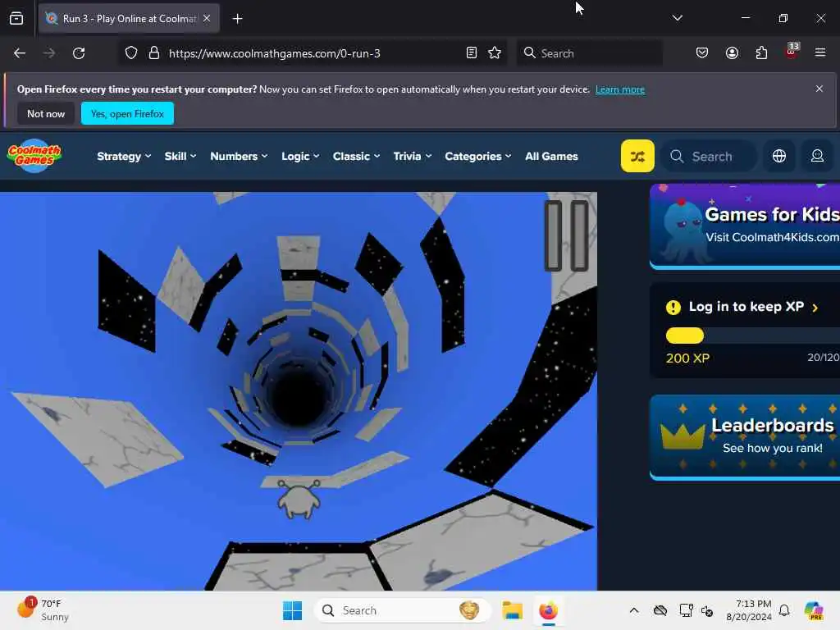Viewport: 840px width, 630px height.
Task: Click the Coolmath site search field
Action: pyautogui.click(x=709, y=156)
